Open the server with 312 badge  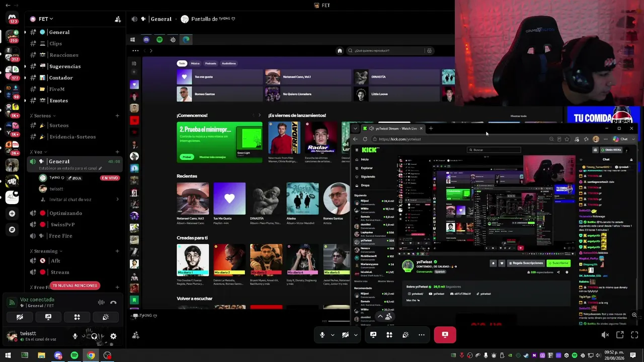click(12, 53)
